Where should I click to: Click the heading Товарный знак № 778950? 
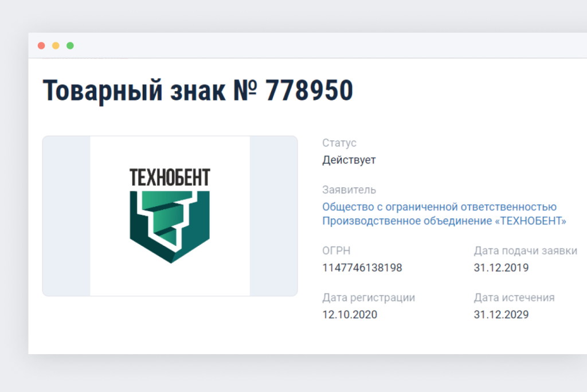[198, 91]
